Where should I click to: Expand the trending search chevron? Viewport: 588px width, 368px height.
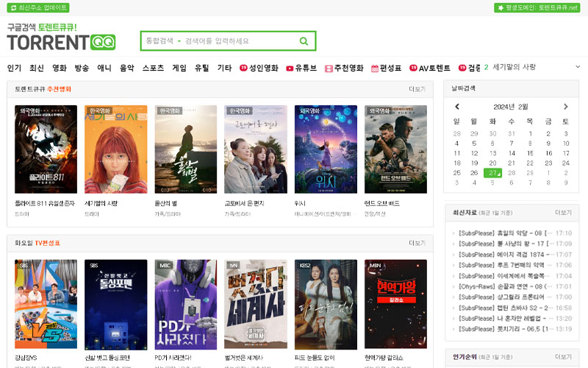[578, 67]
